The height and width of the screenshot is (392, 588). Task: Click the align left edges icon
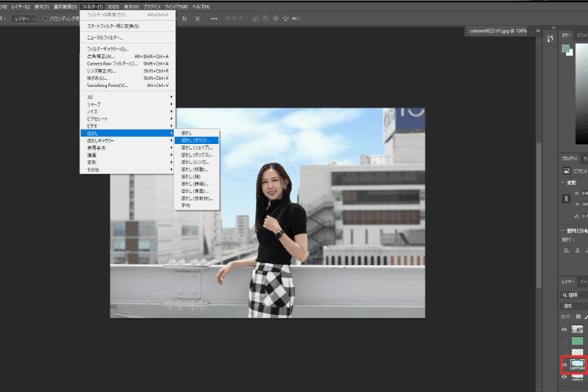pos(566,250)
